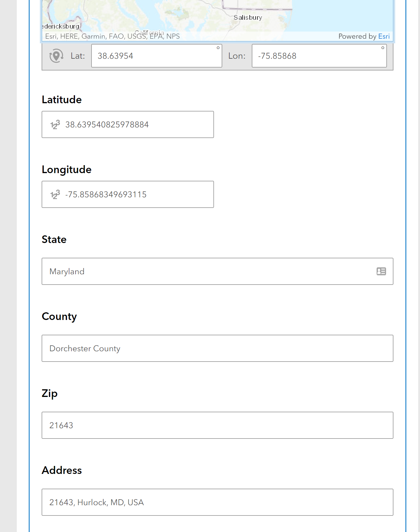Click the degree symbol in Lon box
This screenshot has height=532, width=420.
pos(383,48)
